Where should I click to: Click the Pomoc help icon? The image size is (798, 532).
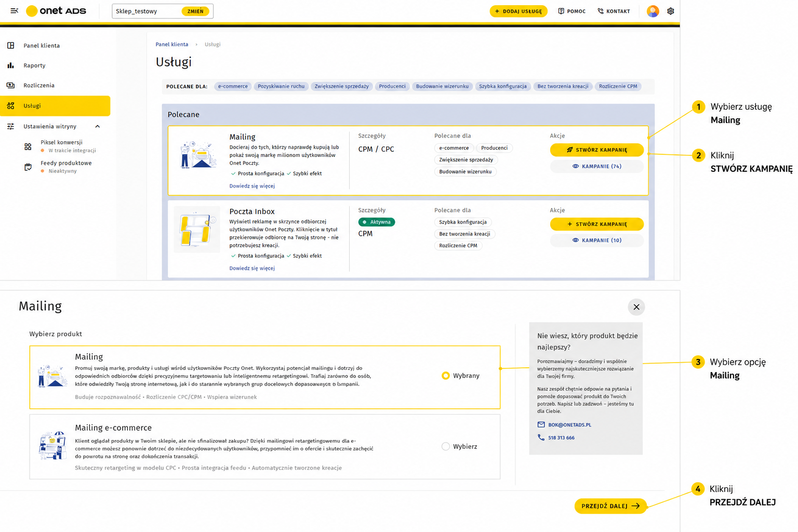[x=561, y=11]
